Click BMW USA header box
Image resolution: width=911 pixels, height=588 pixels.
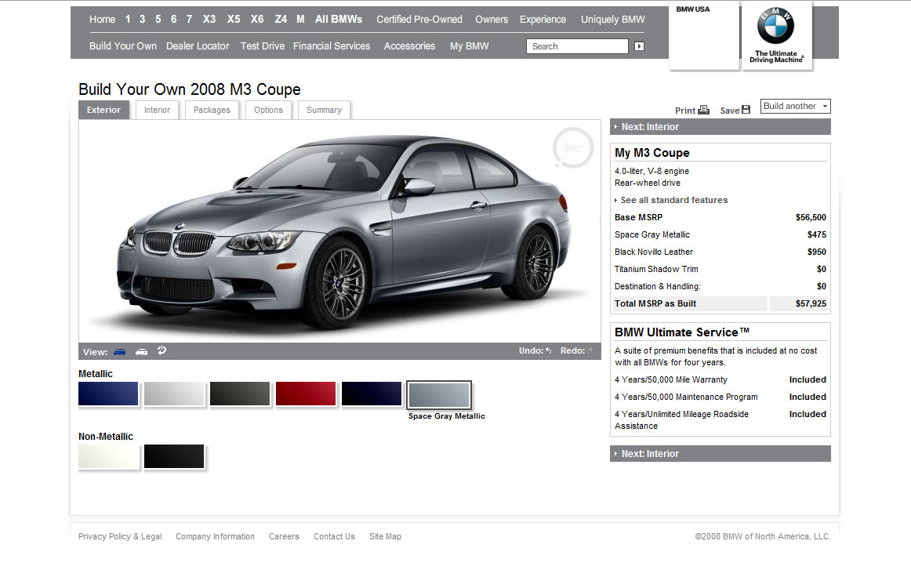[704, 36]
